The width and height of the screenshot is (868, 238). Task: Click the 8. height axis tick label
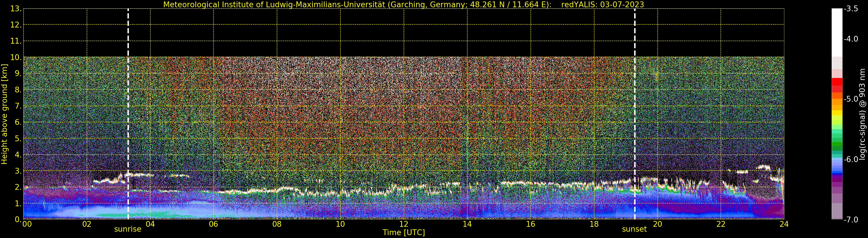[18, 90]
